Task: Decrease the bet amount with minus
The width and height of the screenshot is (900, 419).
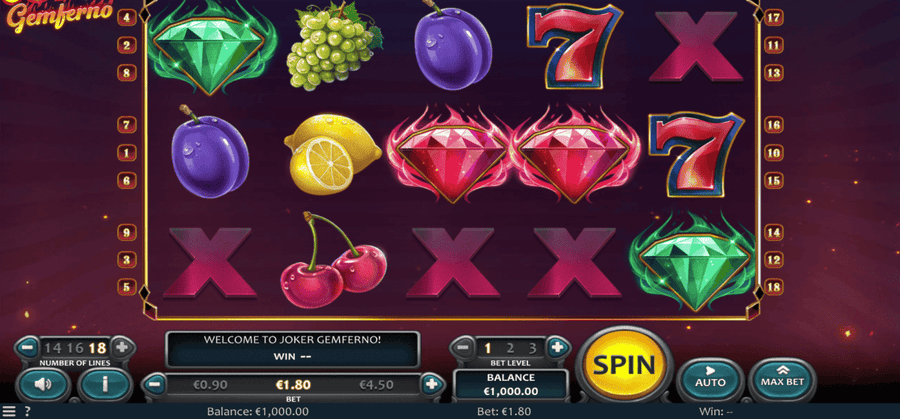Action: click(x=154, y=385)
